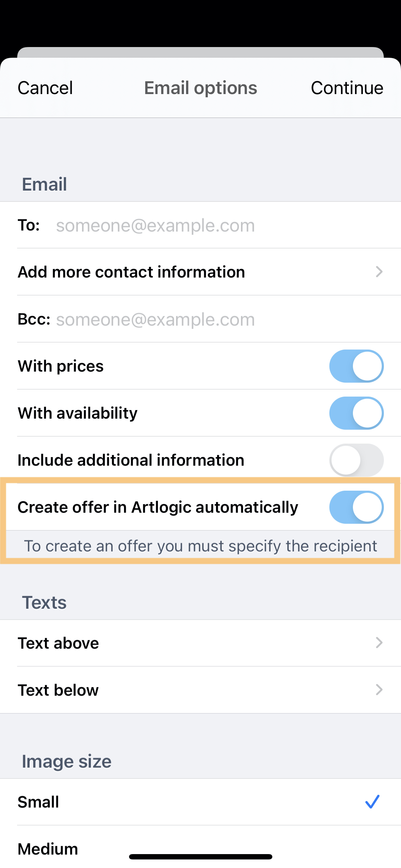Disable the With prices switch
Screen dimensions: 401x868
click(x=356, y=366)
